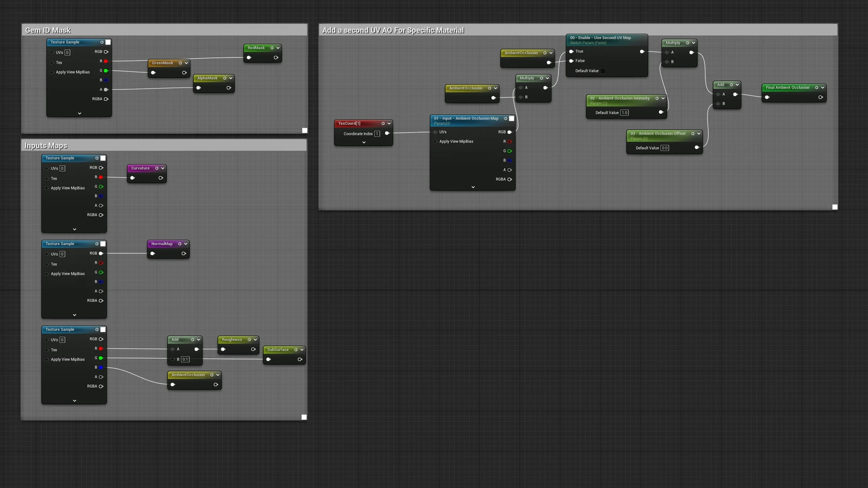Click the Curvature node output pin

pos(161,178)
